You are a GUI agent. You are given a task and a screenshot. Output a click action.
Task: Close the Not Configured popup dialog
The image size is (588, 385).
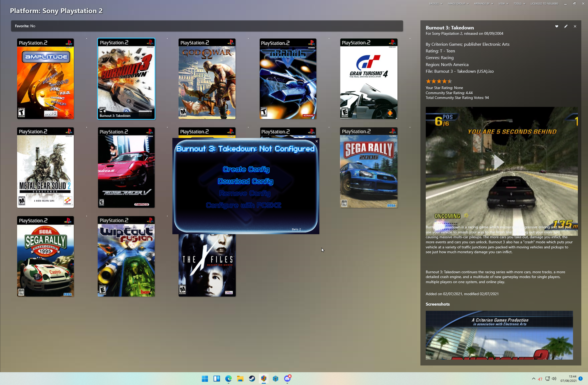[316, 141]
